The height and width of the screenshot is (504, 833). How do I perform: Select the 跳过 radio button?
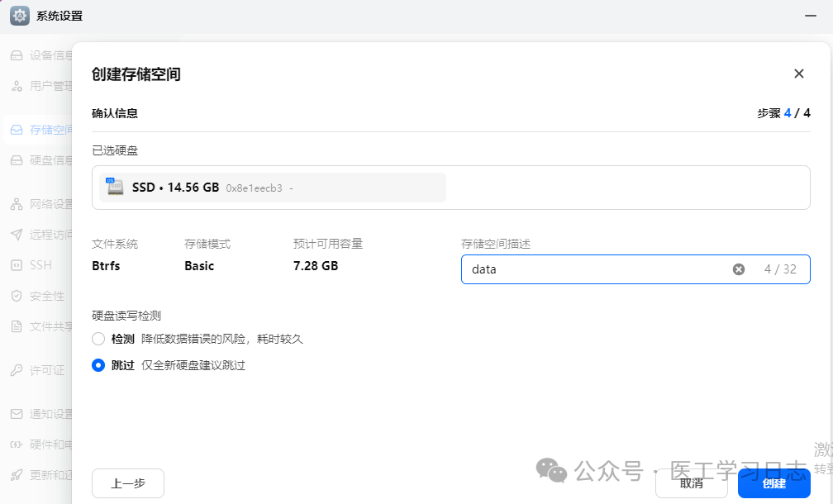click(x=98, y=365)
